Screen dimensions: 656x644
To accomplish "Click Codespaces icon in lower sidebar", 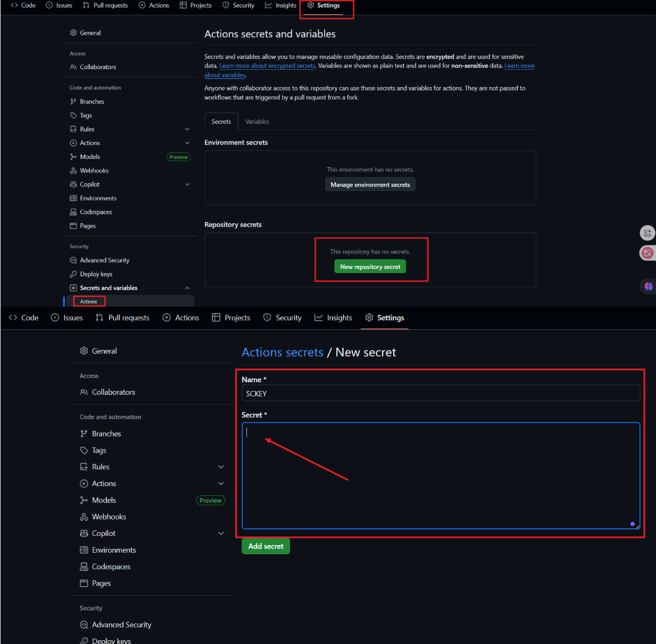I will pyautogui.click(x=84, y=567).
